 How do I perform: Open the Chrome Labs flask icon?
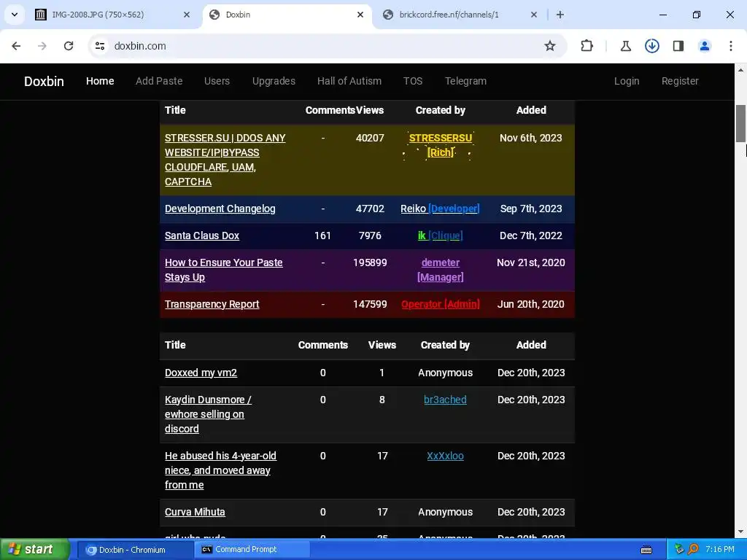(625, 46)
